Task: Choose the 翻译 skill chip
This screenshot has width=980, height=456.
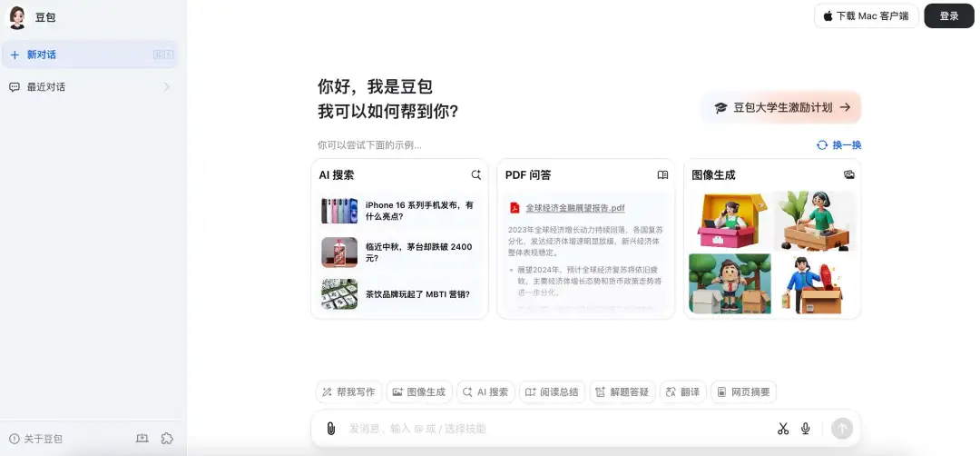Action: click(683, 392)
